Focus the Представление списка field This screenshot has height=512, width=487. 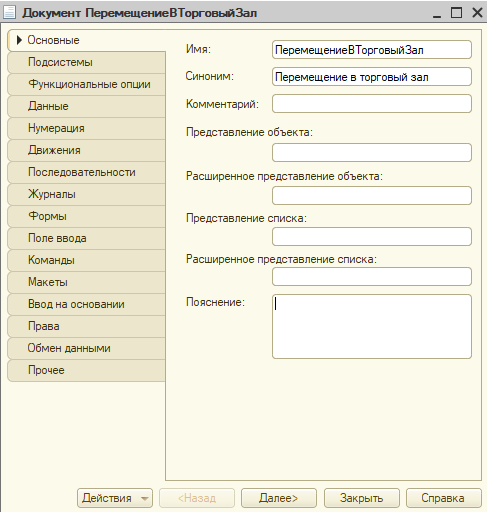(x=372, y=237)
